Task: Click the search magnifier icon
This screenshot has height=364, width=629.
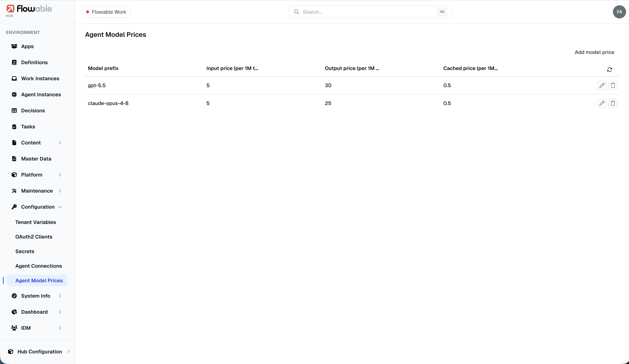Action: pyautogui.click(x=296, y=12)
